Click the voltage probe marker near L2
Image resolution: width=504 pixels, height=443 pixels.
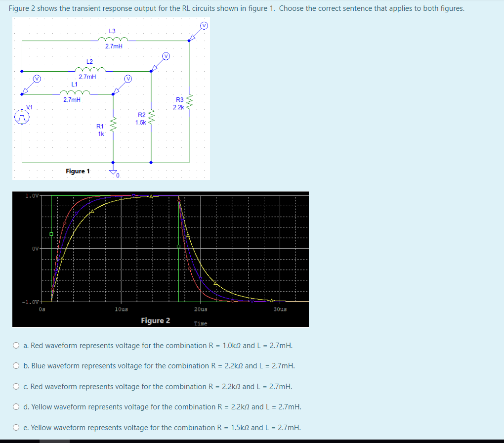point(166,56)
